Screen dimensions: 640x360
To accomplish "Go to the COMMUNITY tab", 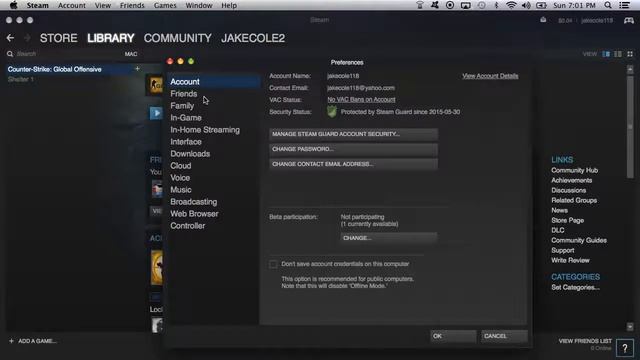I will 178,38.
